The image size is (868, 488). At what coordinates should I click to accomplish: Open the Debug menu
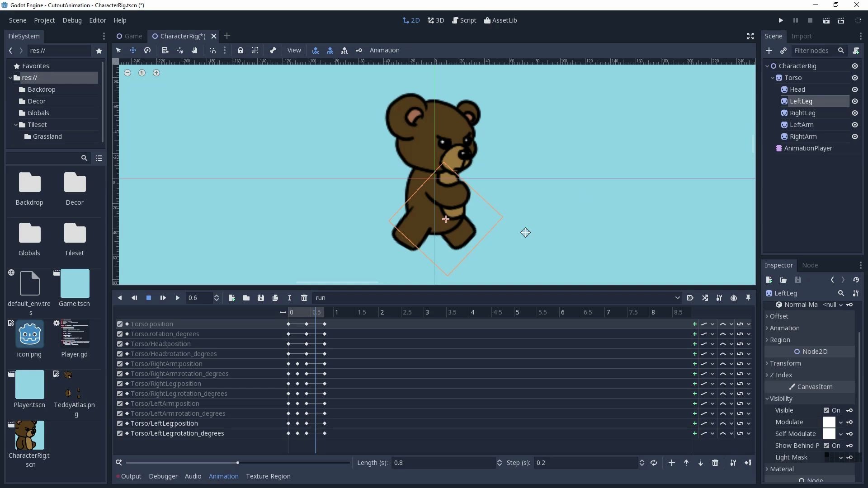72,20
